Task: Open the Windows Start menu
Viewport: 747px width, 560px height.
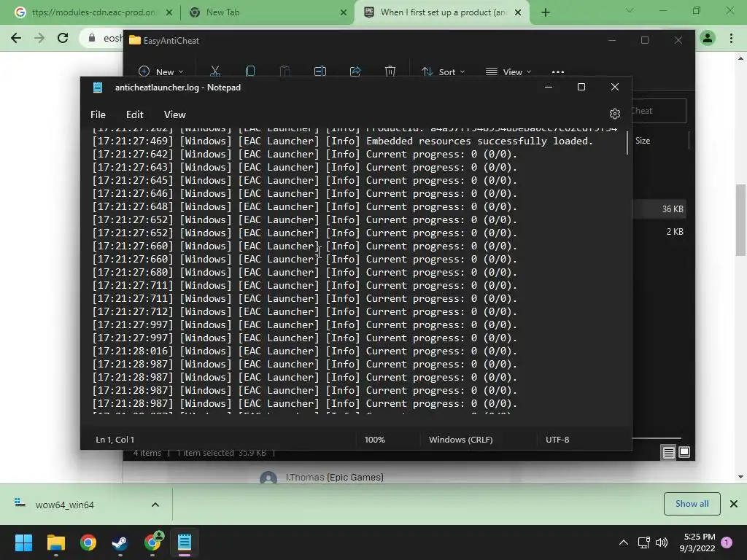Action: pos(23,542)
